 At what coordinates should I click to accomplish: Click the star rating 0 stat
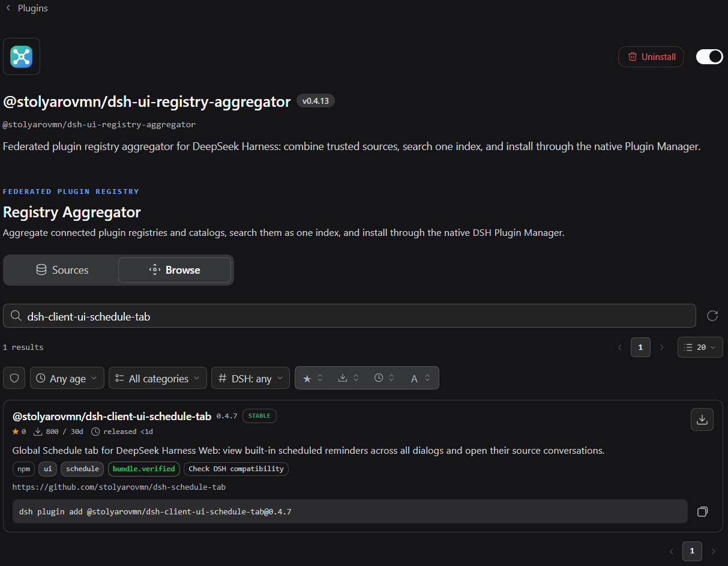coord(19,432)
